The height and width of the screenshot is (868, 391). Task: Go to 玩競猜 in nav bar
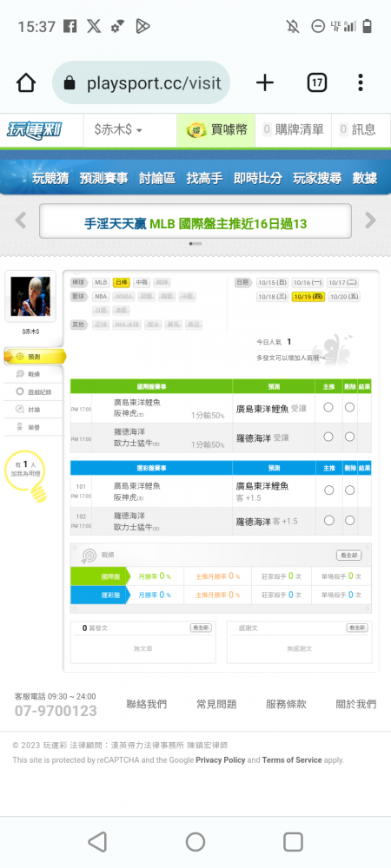coord(50,178)
